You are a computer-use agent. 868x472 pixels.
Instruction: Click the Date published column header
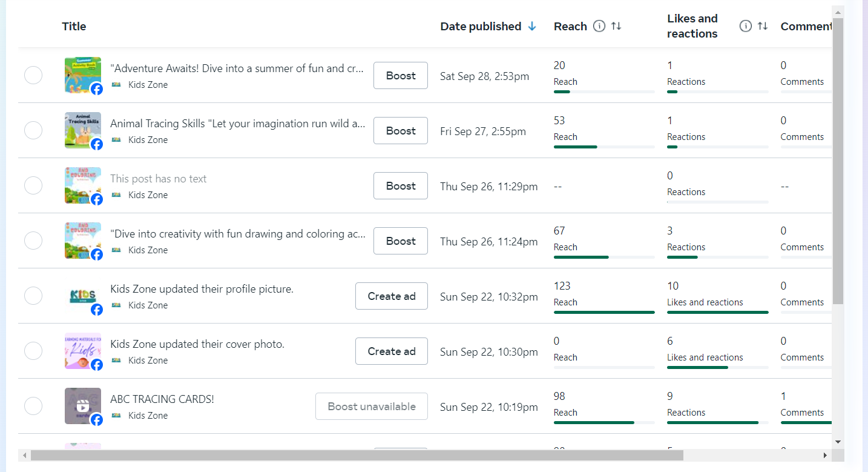481,26
